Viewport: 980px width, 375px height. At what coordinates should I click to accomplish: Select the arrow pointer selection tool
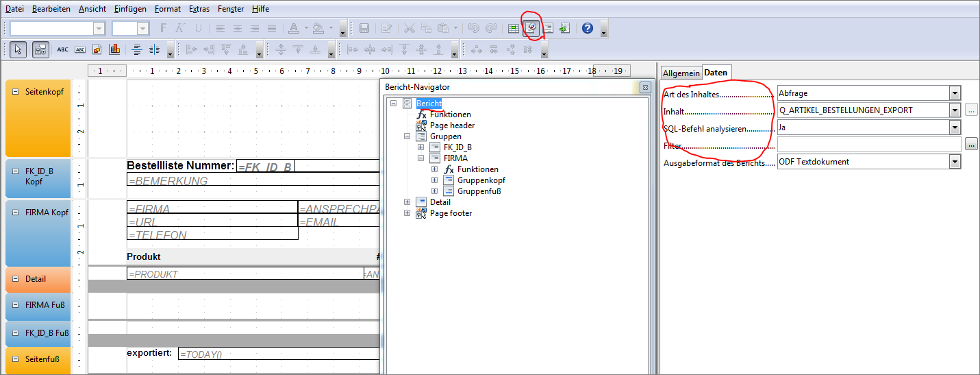(18, 49)
